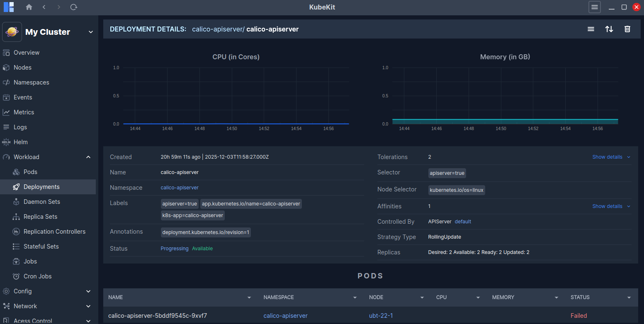Open the My Cluster dropdown
The height and width of the screenshot is (324, 644).
[x=90, y=32]
